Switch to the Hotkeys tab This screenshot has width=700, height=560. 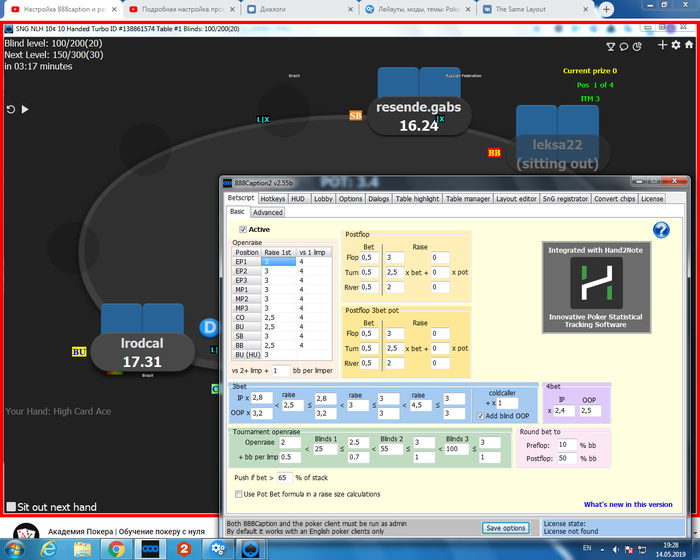pos(273,199)
